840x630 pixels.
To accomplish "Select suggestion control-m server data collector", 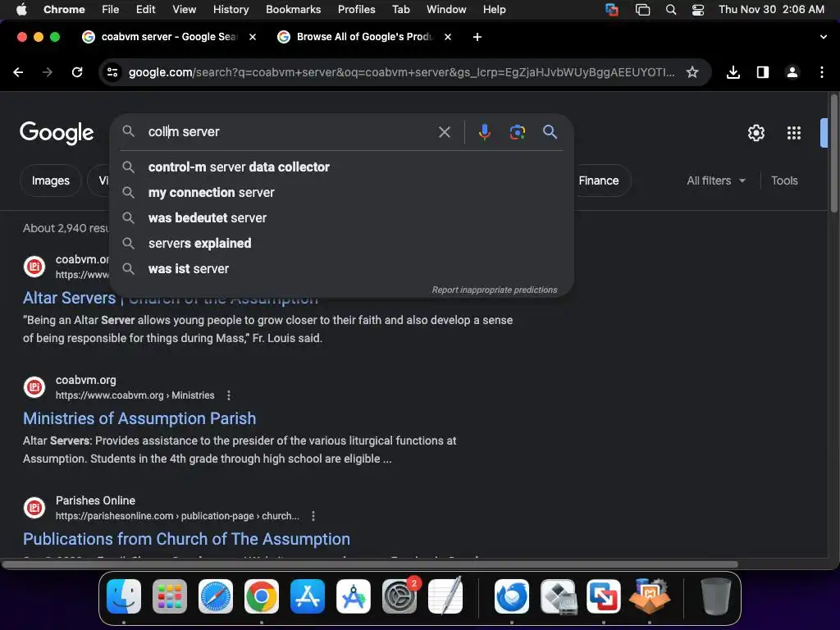I will 342,167.
